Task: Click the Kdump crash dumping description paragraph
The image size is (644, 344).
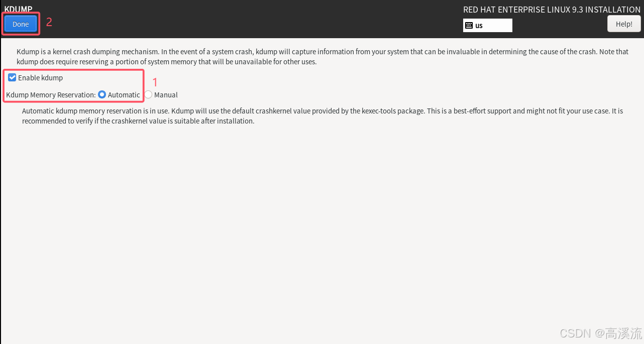Action: pyautogui.click(x=323, y=57)
